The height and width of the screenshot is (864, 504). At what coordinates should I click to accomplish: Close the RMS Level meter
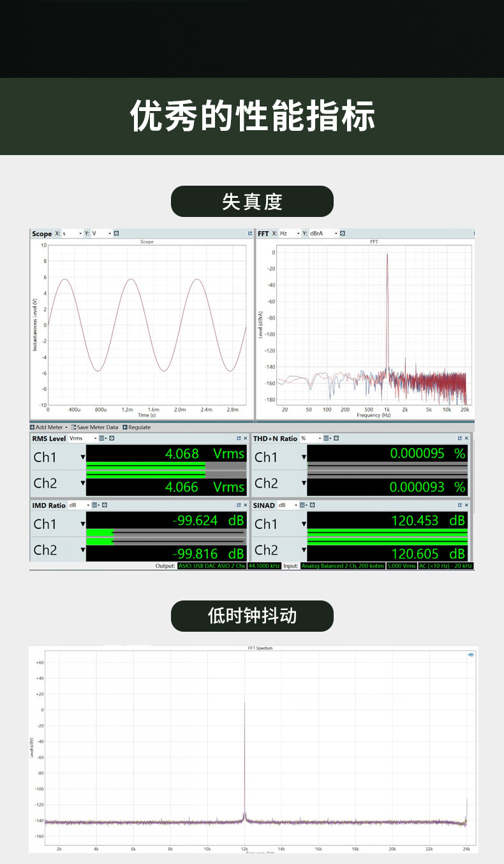246,438
